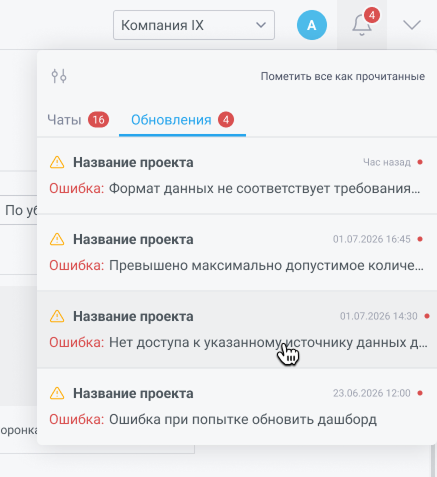Open the Формат данных error notification
437x477 pixels.
tap(237, 175)
